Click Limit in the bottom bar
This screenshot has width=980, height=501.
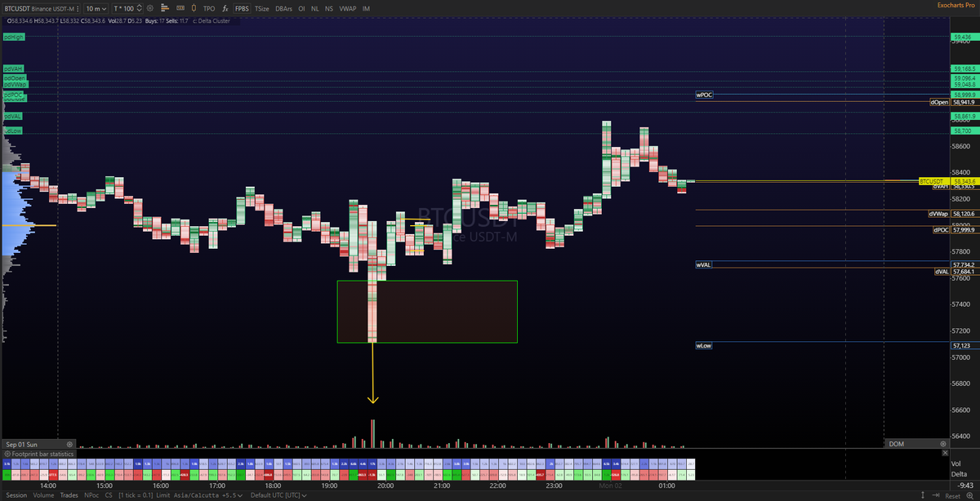click(163, 495)
